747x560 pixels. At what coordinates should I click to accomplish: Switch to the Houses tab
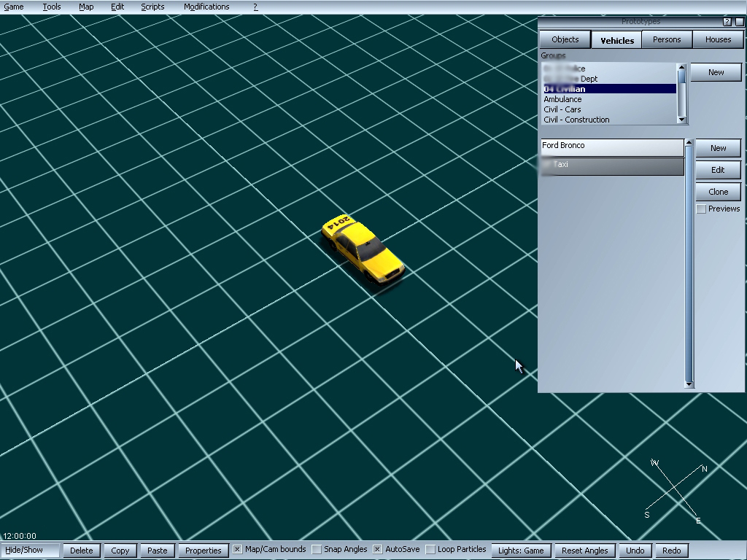[x=718, y=39]
